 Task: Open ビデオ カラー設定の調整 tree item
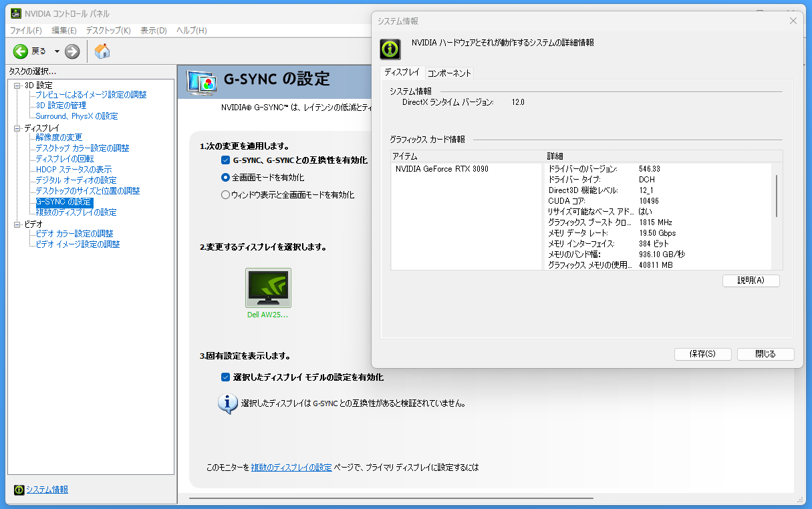(x=74, y=234)
